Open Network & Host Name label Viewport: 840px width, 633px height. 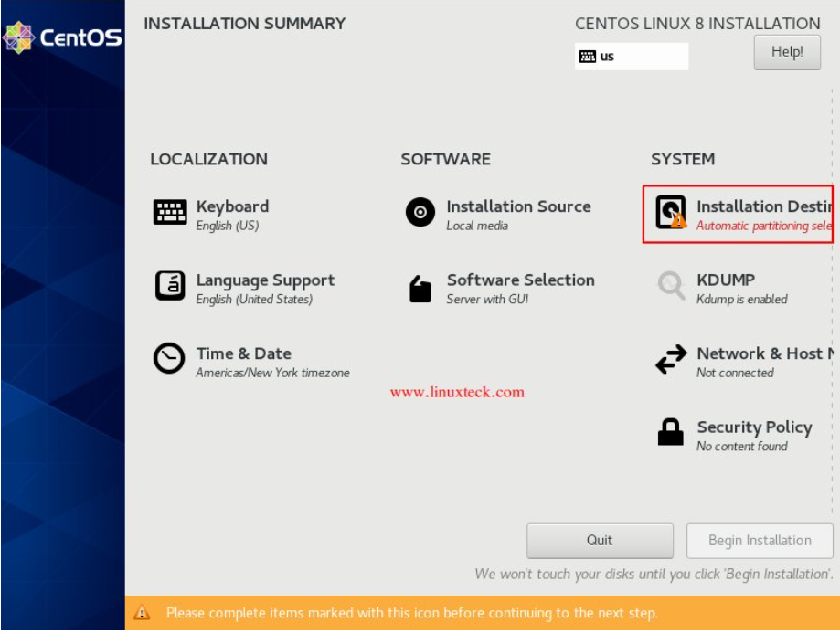click(x=765, y=353)
